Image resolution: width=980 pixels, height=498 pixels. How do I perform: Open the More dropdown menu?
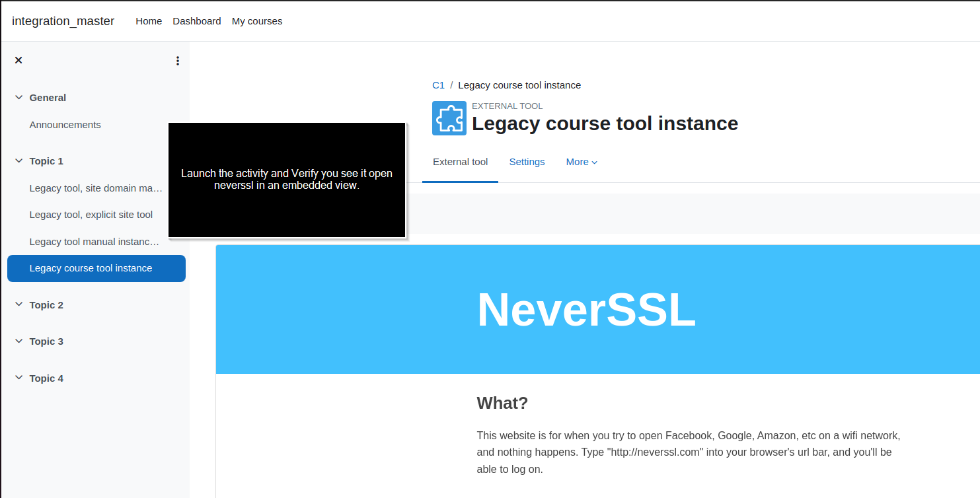click(x=582, y=162)
